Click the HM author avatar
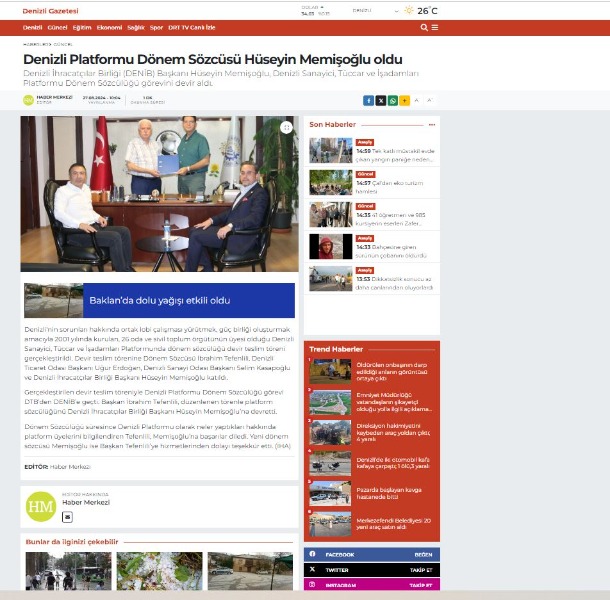Image resolution: width=610 pixels, height=600 pixels. (x=41, y=507)
